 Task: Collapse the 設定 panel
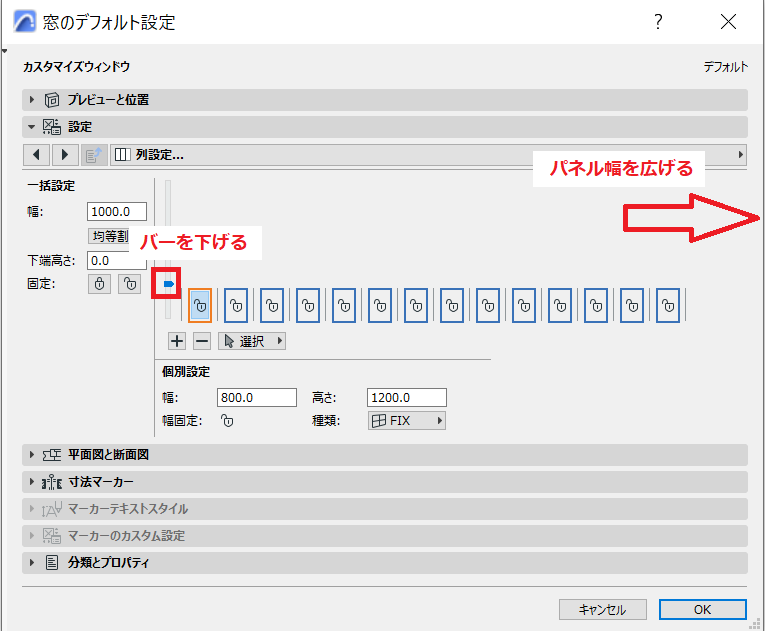(x=385, y=127)
